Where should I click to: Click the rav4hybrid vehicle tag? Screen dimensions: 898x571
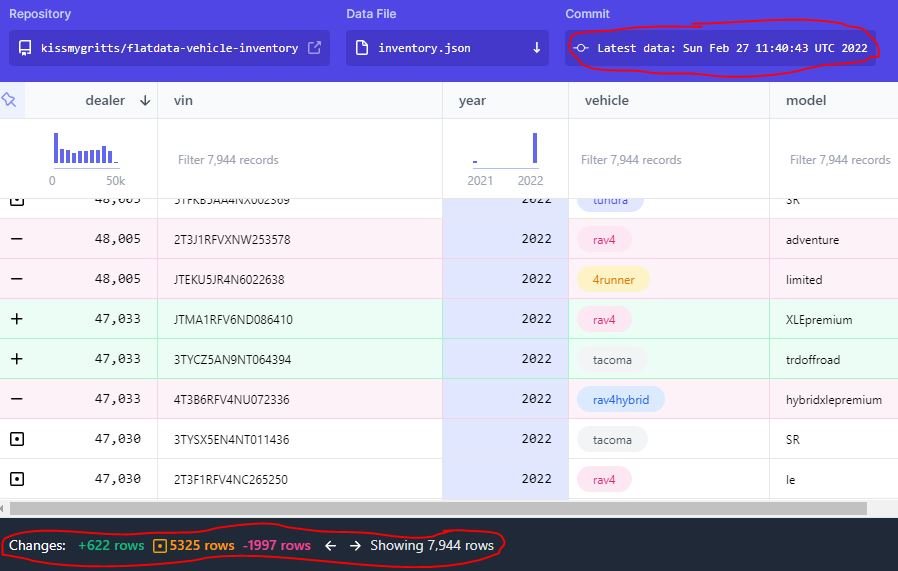click(621, 400)
